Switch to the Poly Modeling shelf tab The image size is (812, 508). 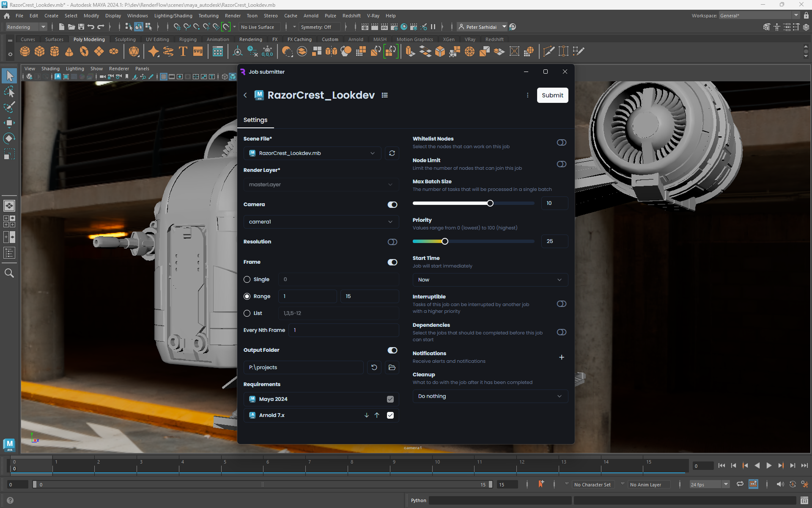pos(89,39)
